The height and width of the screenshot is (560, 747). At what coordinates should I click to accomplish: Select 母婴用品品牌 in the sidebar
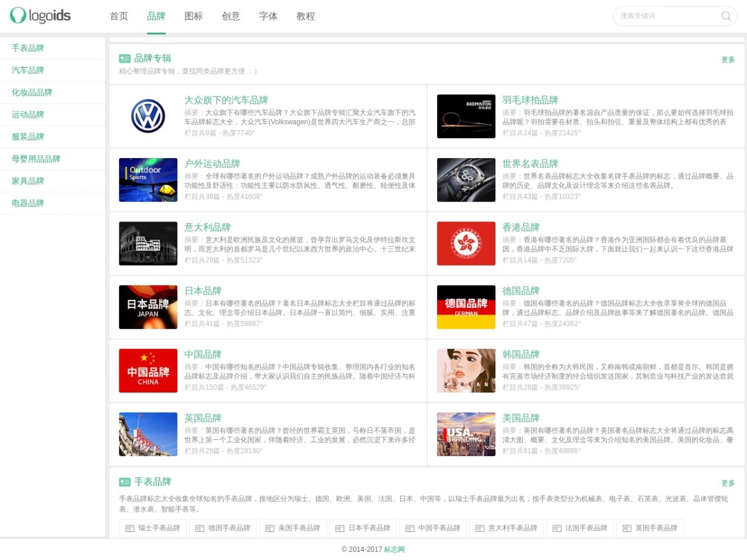pos(52,159)
